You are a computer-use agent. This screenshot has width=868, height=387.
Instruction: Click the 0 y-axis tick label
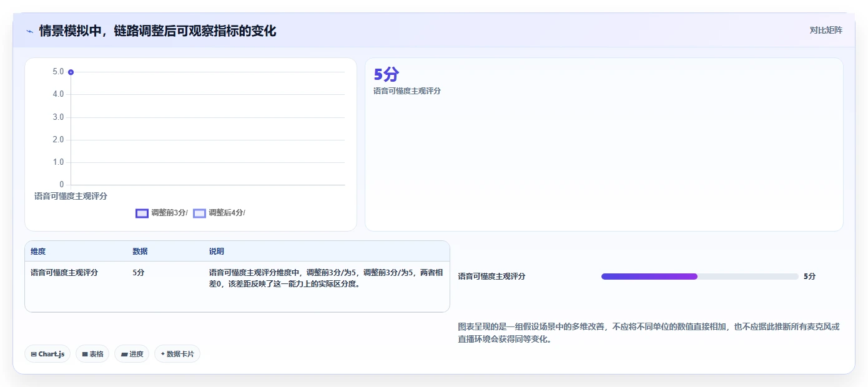point(61,185)
